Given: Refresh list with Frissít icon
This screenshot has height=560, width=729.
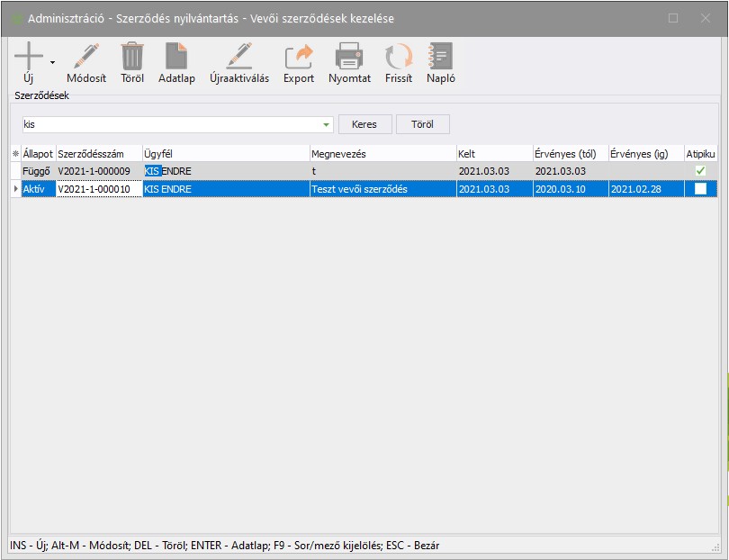Looking at the screenshot, I should click(398, 58).
